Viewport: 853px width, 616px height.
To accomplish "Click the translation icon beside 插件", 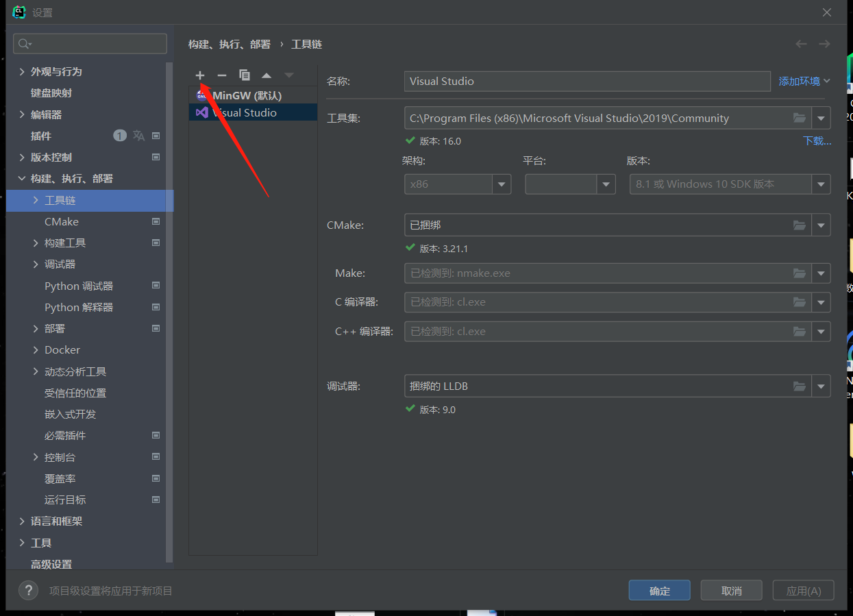I will tap(138, 136).
